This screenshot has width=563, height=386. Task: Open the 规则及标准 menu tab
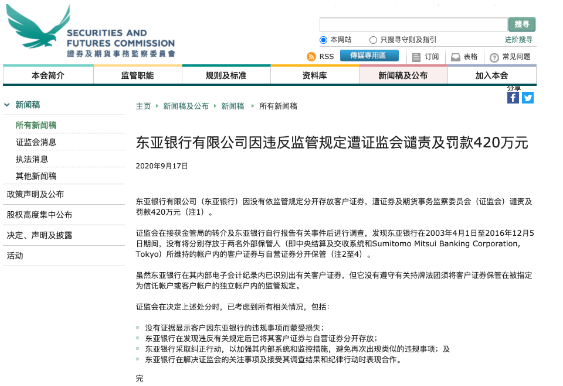pyautogui.click(x=226, y=75)
